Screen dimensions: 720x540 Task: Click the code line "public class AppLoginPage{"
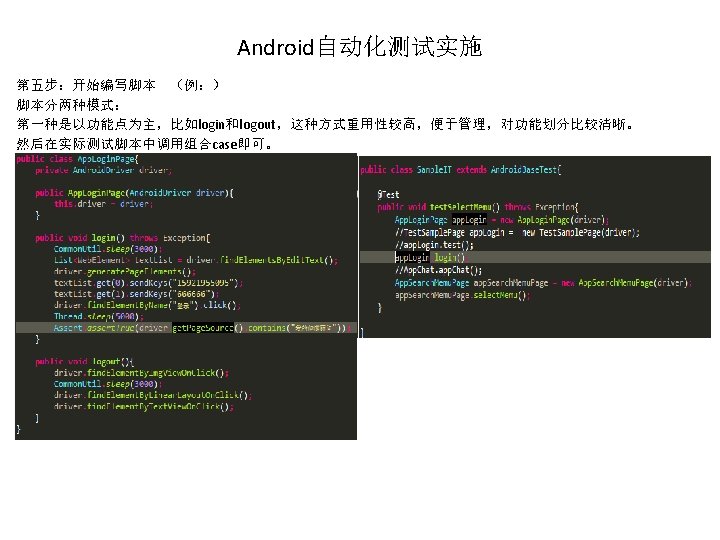click(78, 159)
